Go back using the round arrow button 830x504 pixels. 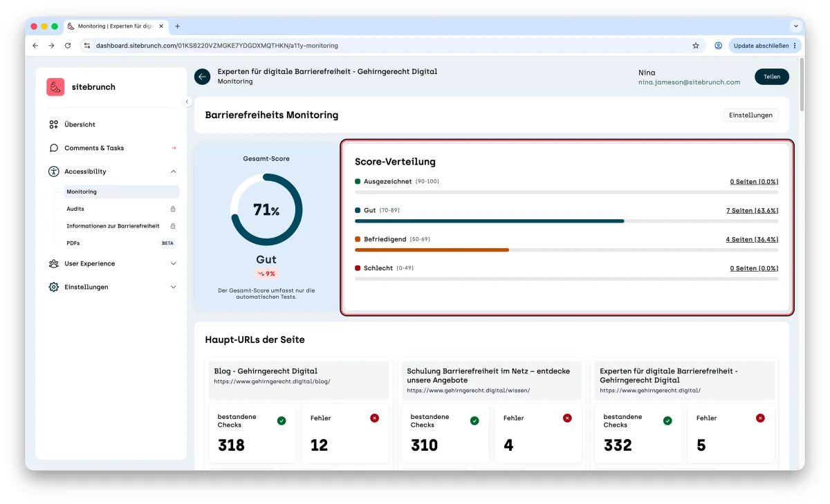tap(202, 77)
